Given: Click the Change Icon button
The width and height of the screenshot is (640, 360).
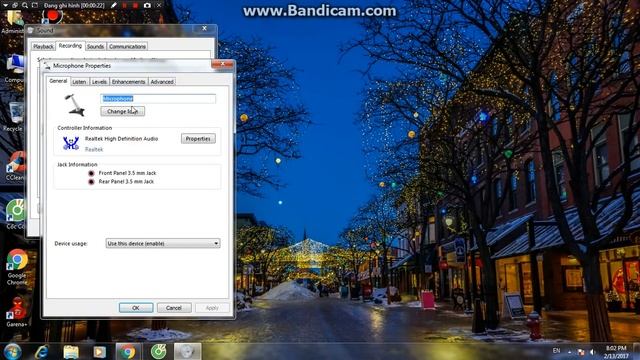Looking at the screenshot, I should (x=122, y=111).
